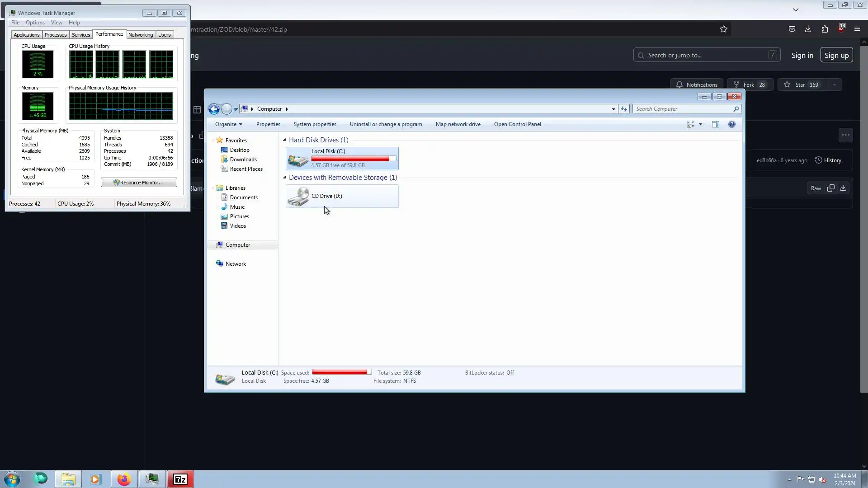Click GitHub Sign up button
868x488 pixels.
click(x=836, y=55)
